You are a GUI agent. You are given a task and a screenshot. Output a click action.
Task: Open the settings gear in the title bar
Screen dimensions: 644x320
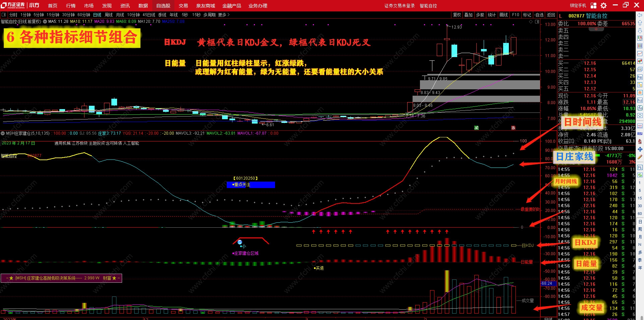click(603, 5)
